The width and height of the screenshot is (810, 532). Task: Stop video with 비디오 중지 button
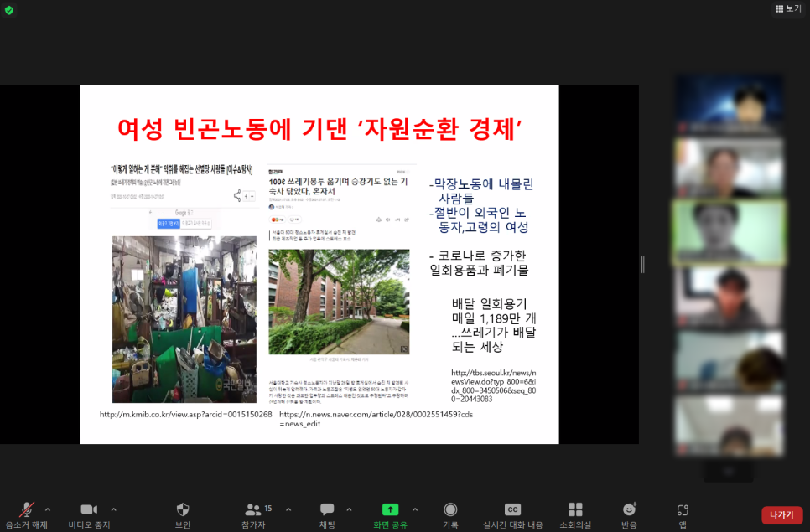(89, 515)
